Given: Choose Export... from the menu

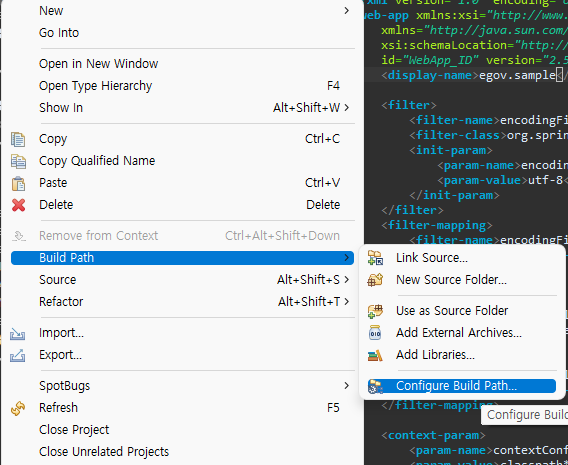Looking at the screenshot, I should (x=182, y=355).
